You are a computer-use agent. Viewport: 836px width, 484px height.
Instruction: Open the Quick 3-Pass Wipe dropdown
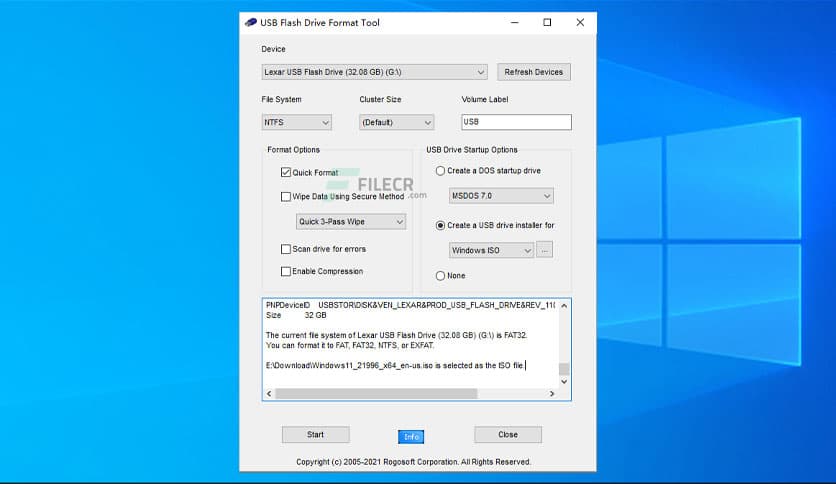pos(351,222)
